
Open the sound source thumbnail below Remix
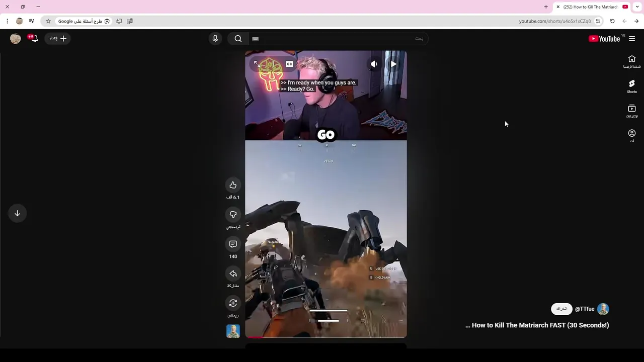click(233, 331)
